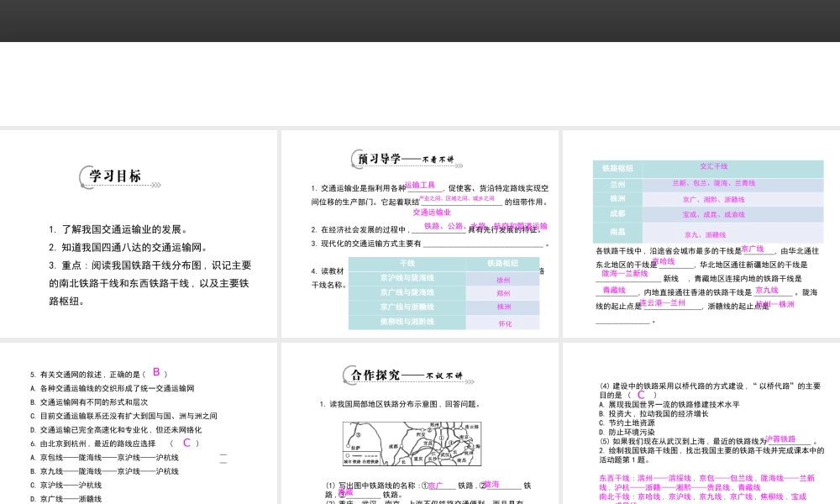Click option D '防止环境污染'
This screenshot has width=840, height=504.
click(x=627, y=433)
